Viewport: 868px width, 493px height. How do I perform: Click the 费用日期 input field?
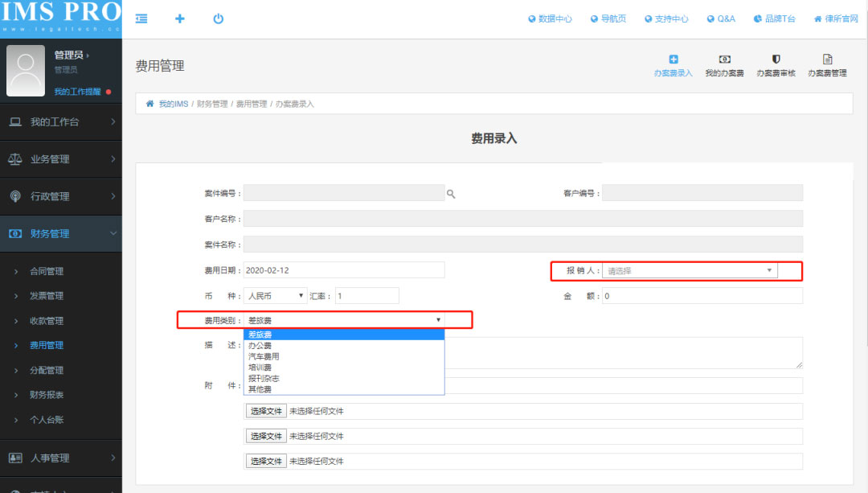point(343,270)
